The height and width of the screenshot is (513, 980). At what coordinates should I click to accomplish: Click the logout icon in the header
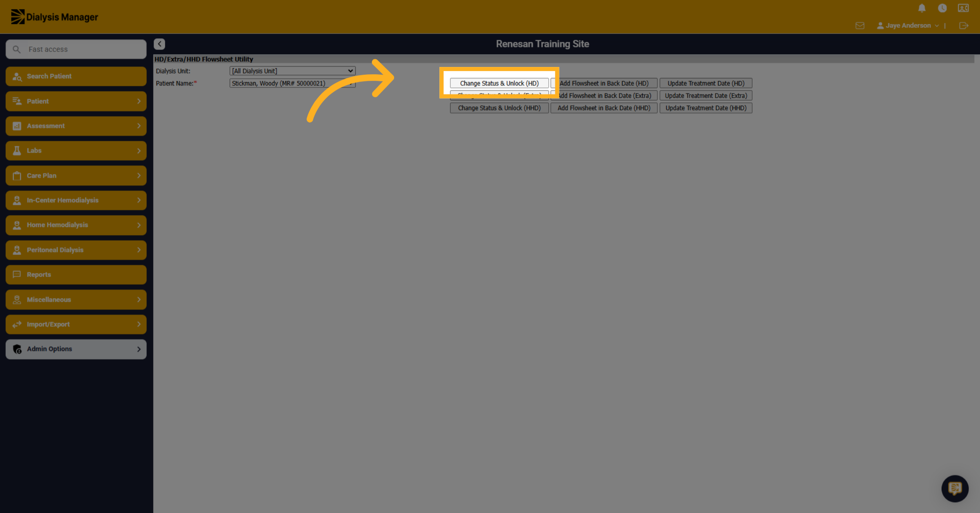pyautogui.click(x=964, y=26)
